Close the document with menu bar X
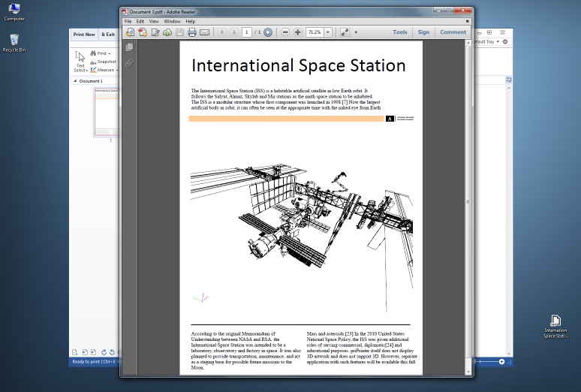Image resolution: width=581 pixels, height=392 pixels. tap(467, 22)
